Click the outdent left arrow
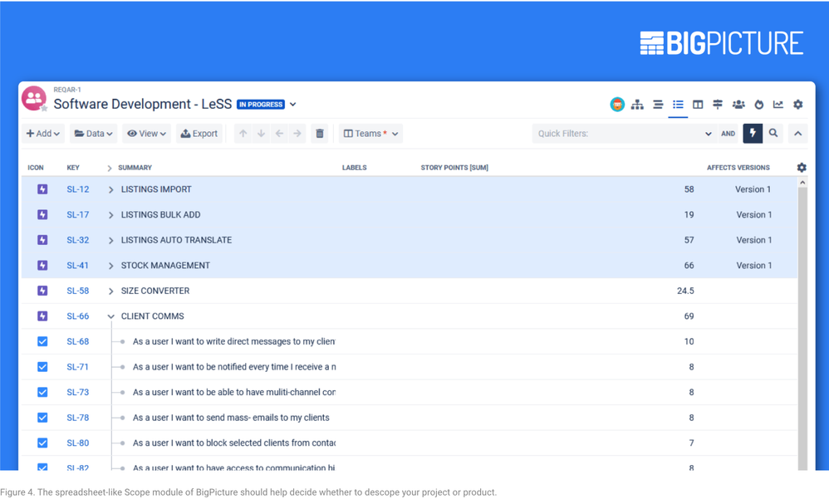The height and width of the screenshot is (504, 829). click(x=279, y=134)
